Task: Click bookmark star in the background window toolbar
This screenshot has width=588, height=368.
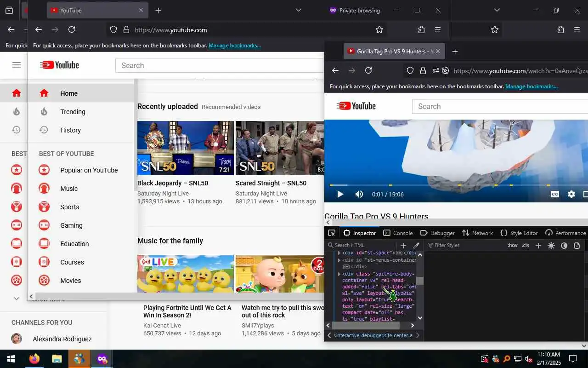Action: (495, 29)
